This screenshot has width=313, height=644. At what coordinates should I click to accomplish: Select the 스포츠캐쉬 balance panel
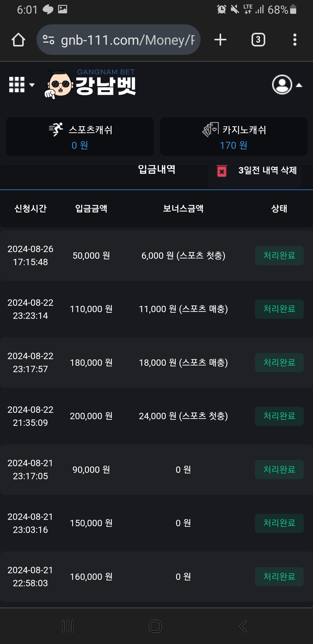point(80,136)
